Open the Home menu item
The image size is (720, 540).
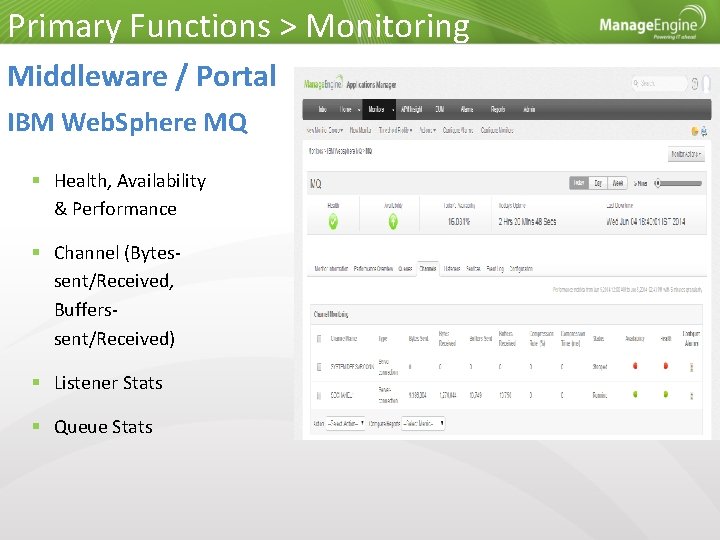(345, 109)
